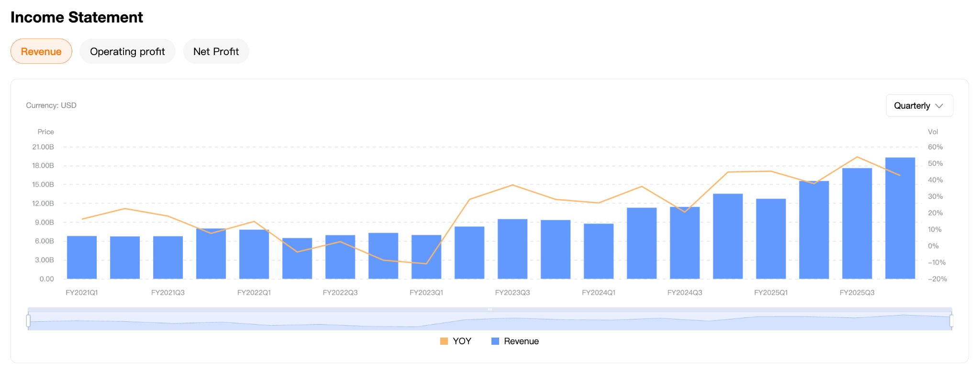The width and height of the screenshot is (980, 373).
Task: Switch to the Operating profit tab
Action: click(x=127, y=51)
